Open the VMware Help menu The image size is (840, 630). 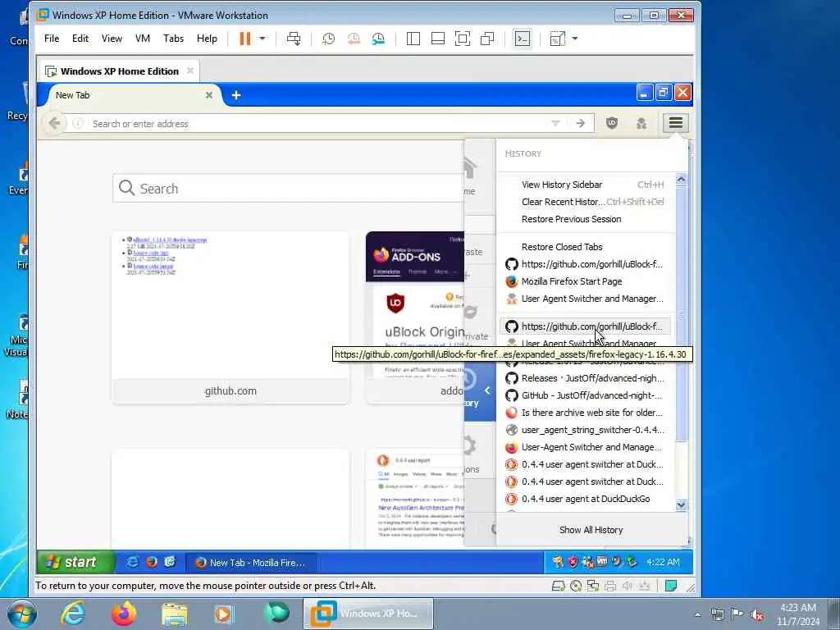207,39
